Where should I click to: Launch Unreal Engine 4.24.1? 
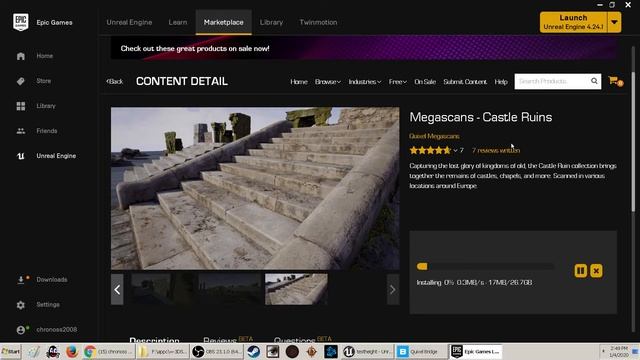click(x=573, y=22)
